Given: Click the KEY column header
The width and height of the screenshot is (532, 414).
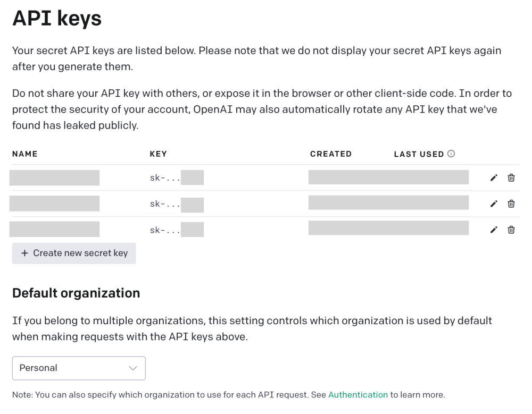Looking at the screenshot, I should click(159, 154).
